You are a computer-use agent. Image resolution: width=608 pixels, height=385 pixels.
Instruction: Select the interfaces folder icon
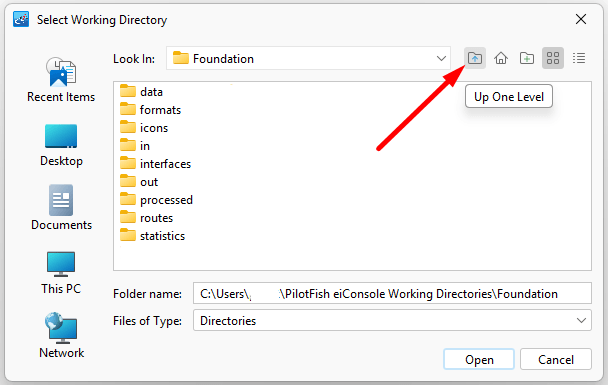(x=128, y=164)
